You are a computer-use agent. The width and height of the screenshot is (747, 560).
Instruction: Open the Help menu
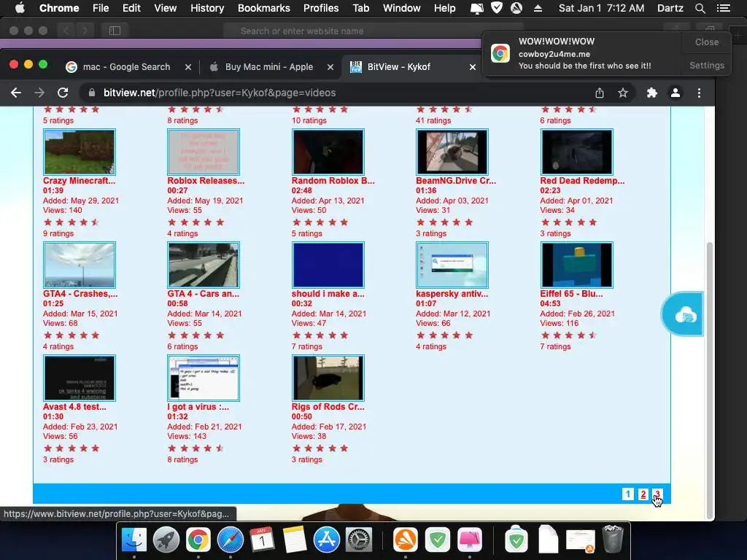[444, 8]
